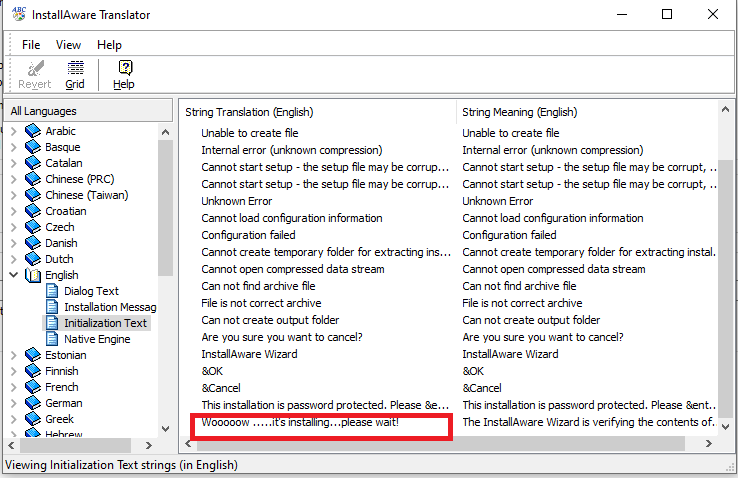The height and width of the screenshot is (478, 738).
Task: Select the 'Unknown Error' translation row
Action: 237,201
